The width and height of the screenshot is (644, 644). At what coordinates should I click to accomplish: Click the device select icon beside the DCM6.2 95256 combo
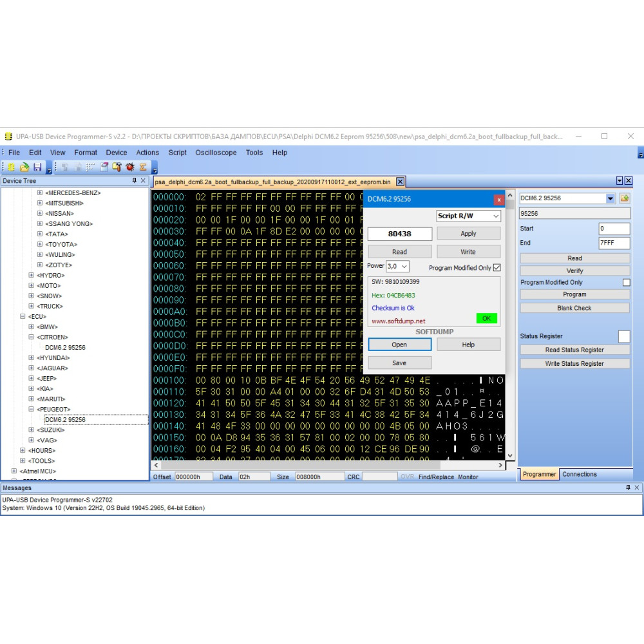point(625,198)
